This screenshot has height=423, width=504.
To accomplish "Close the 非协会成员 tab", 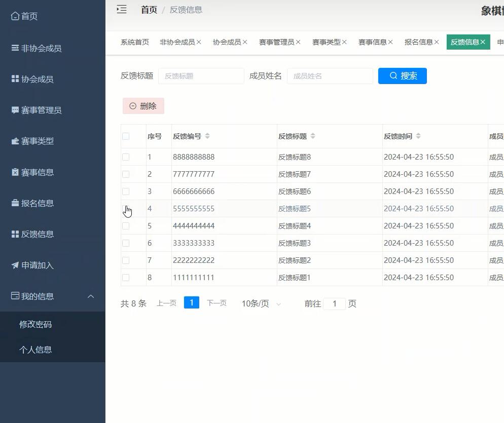I will [199, 42].
